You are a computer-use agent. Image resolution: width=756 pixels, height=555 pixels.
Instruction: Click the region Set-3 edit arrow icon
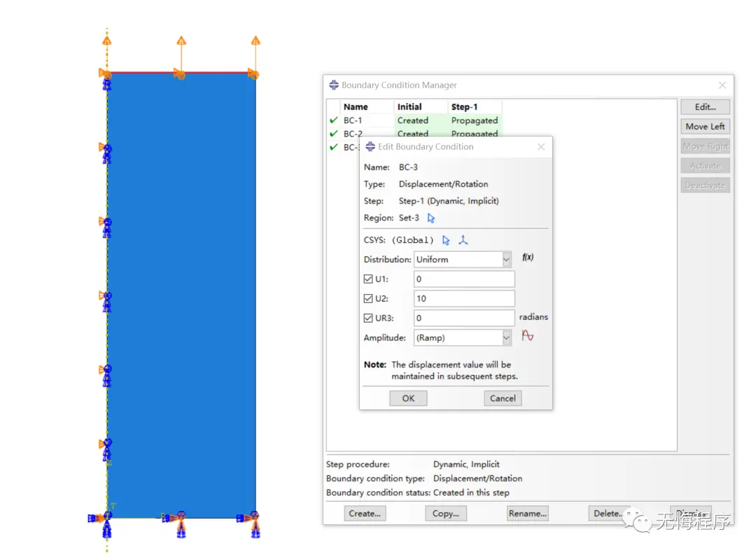(x=430, y=218)
